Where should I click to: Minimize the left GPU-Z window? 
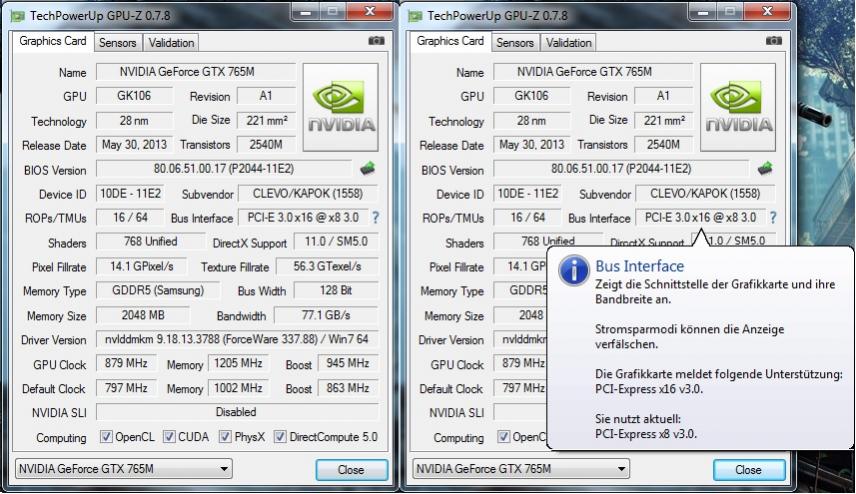pos(306,11)
